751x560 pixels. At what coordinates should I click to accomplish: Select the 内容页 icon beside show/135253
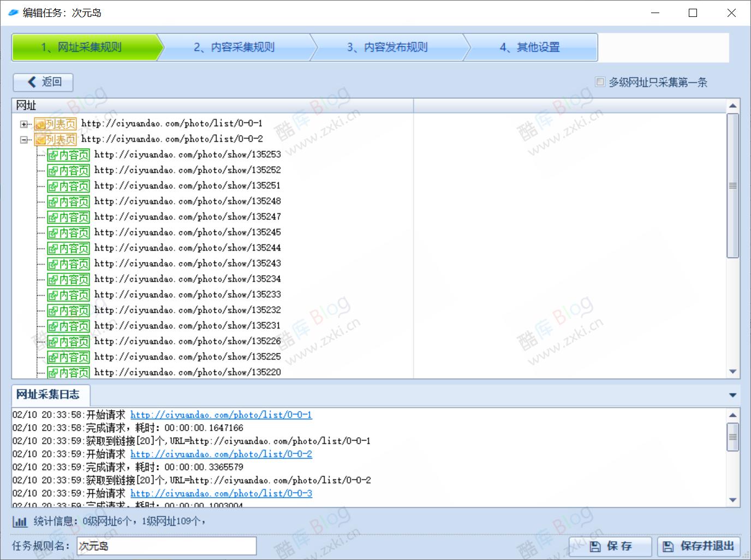click(68, 154)
